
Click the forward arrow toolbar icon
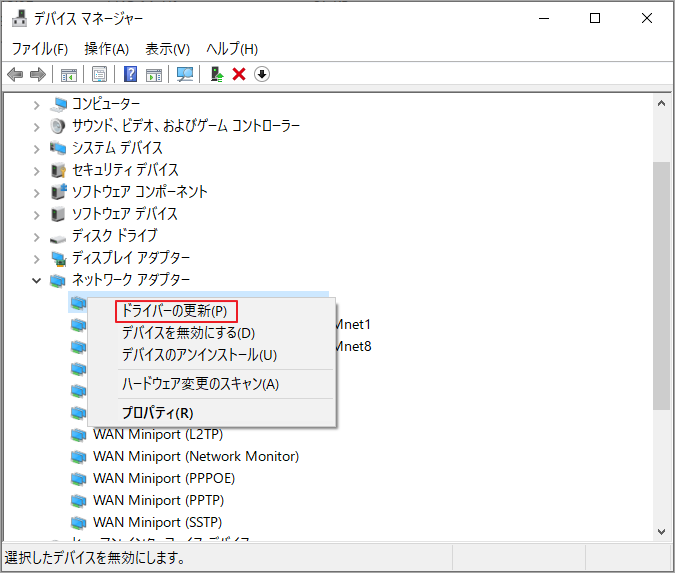pos(38,74)
